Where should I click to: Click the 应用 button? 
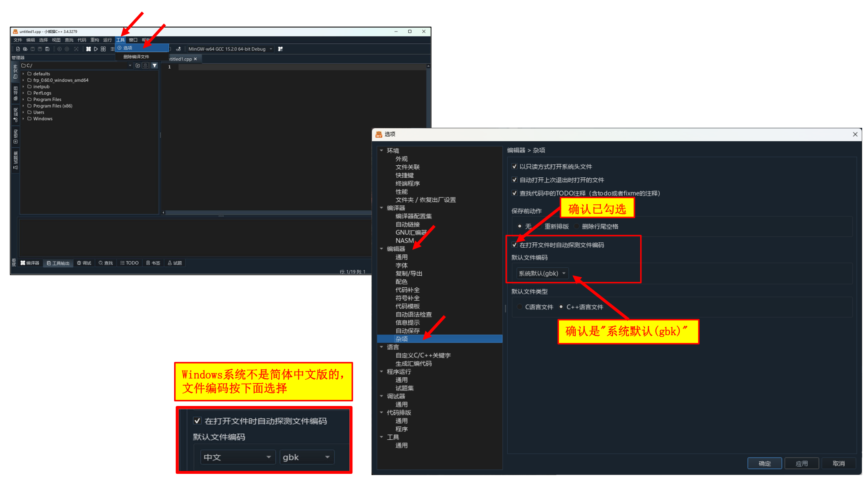[x=801, y=463]
